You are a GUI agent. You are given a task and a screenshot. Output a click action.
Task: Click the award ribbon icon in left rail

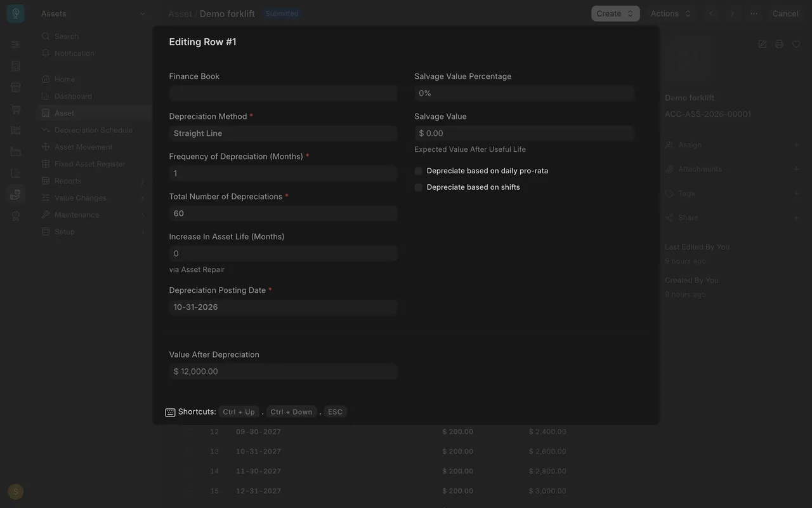(x=16, y=216)
